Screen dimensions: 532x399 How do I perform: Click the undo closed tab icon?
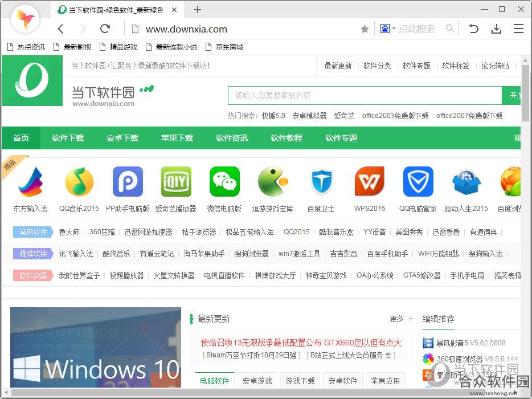[x=473, y=28]
